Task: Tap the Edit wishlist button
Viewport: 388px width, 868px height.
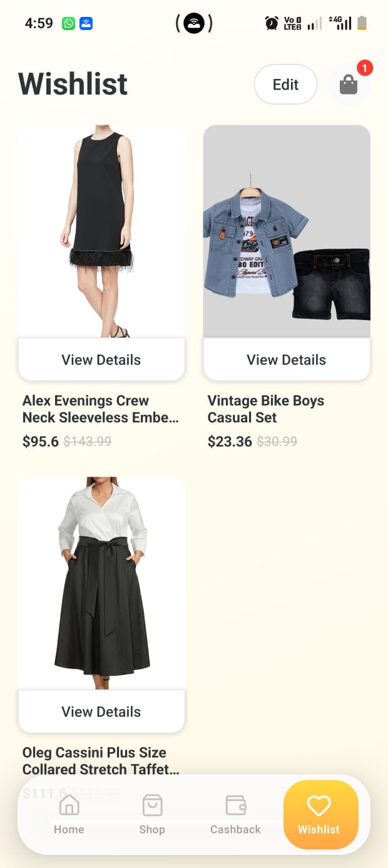Action: point(285,85)
